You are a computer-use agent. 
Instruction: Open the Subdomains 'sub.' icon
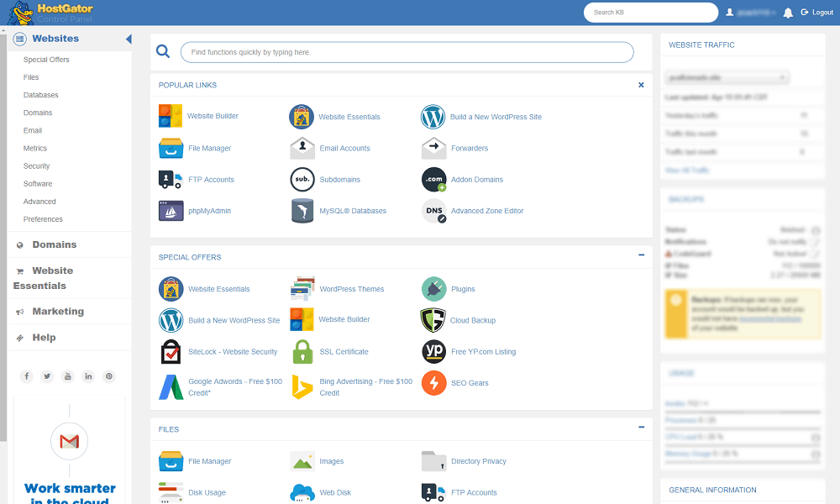302,180
